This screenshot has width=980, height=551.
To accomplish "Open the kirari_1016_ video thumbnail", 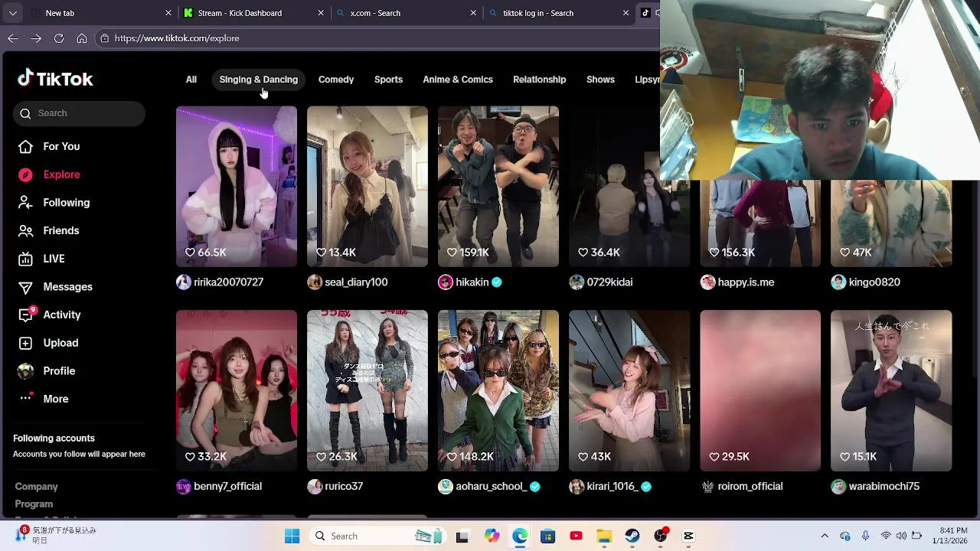I will [x=629, y=390].
